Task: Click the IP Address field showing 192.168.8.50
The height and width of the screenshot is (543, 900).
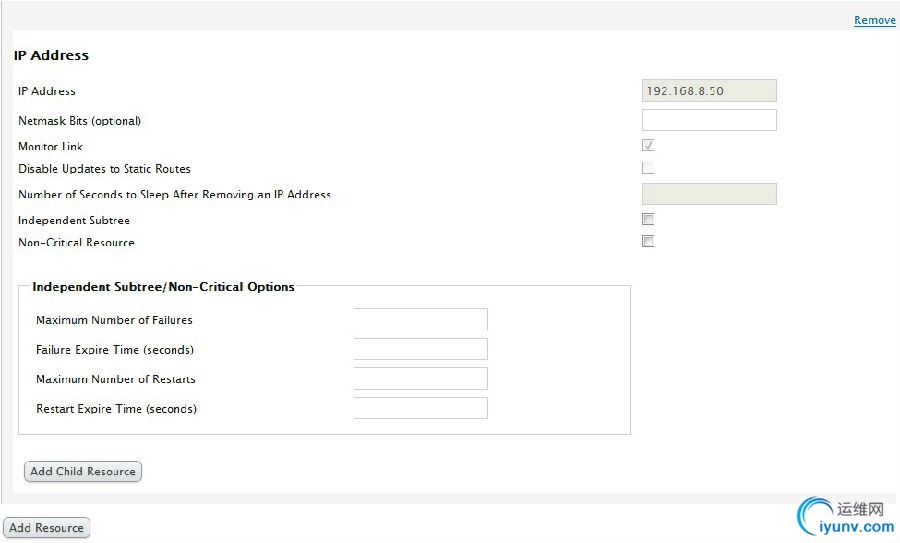Action: (x=709, y=91)
